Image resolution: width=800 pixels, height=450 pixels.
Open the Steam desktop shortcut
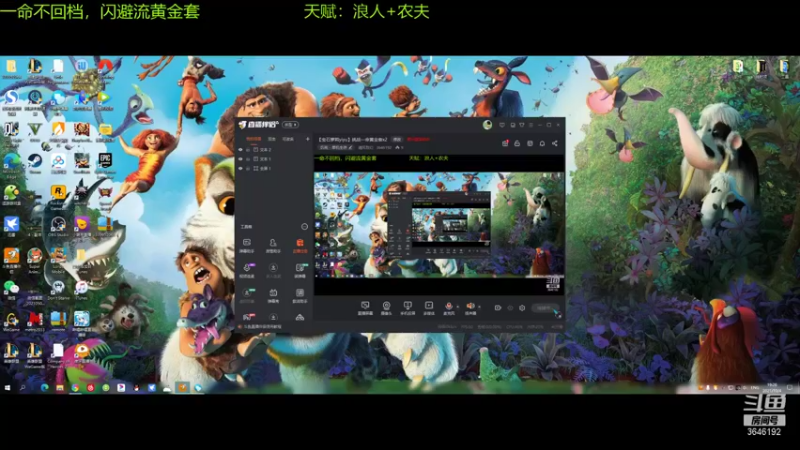(x=35, y=164)
